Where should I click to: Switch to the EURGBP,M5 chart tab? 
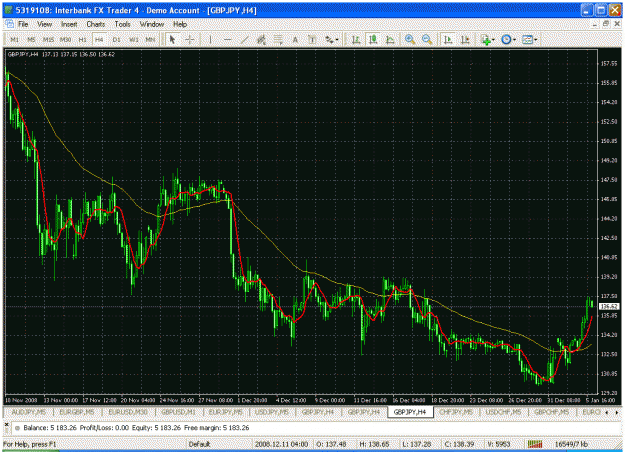[x=77, y=412]
